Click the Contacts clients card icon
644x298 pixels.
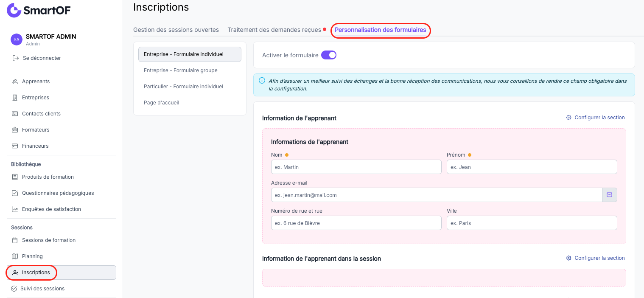(15, 114)
